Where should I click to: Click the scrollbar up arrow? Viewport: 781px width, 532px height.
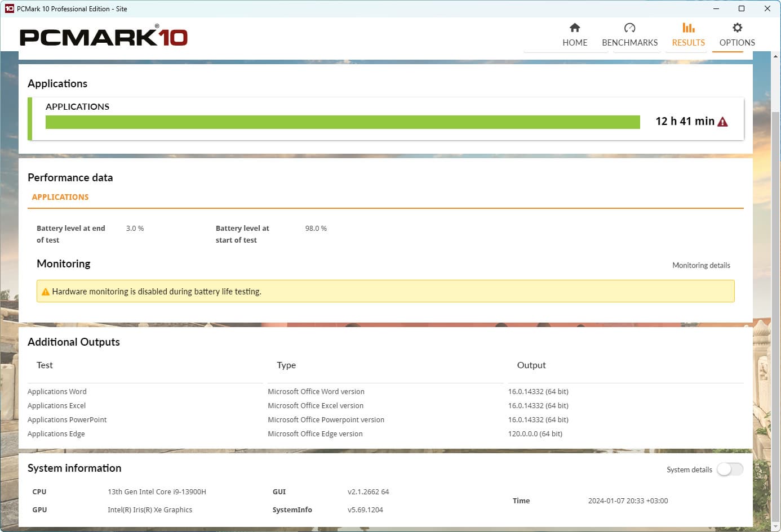[x=775, y=57]
